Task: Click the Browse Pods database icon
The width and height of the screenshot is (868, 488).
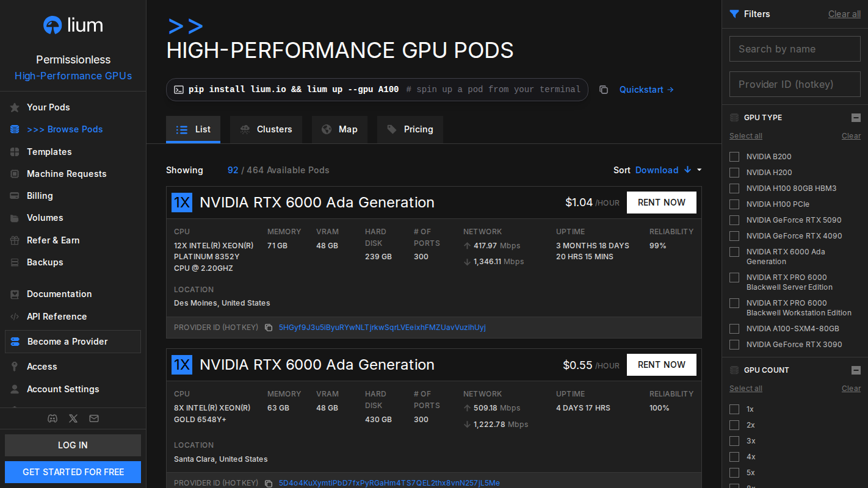Action: tap(15, 129)
